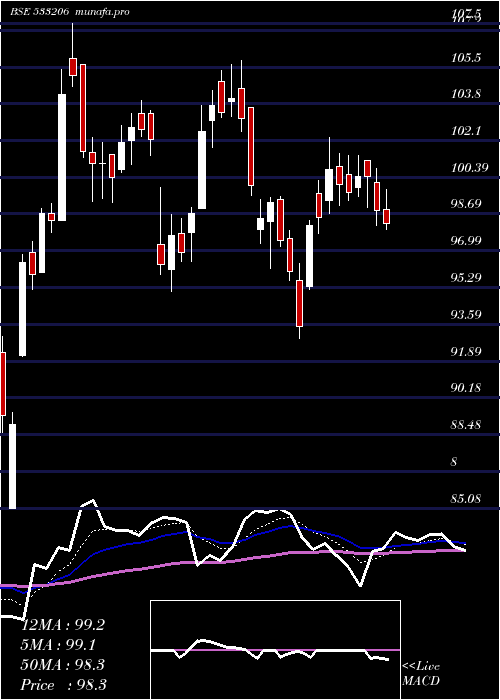This screenshot has height=700, width=500.
Task: Select the 91.89 price axis label
Action: tap(466, 352)
